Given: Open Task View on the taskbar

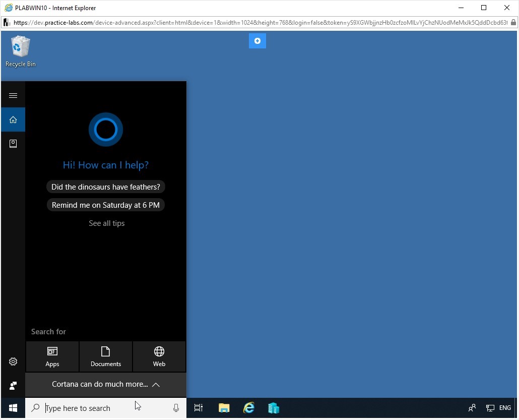Looking at the screenshot, I should click(x=198, y=408).
